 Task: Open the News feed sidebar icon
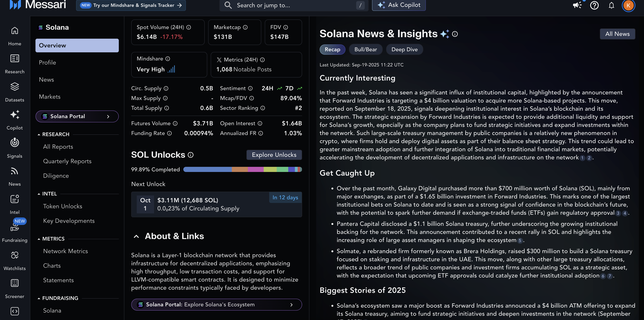tap(15, 171)
